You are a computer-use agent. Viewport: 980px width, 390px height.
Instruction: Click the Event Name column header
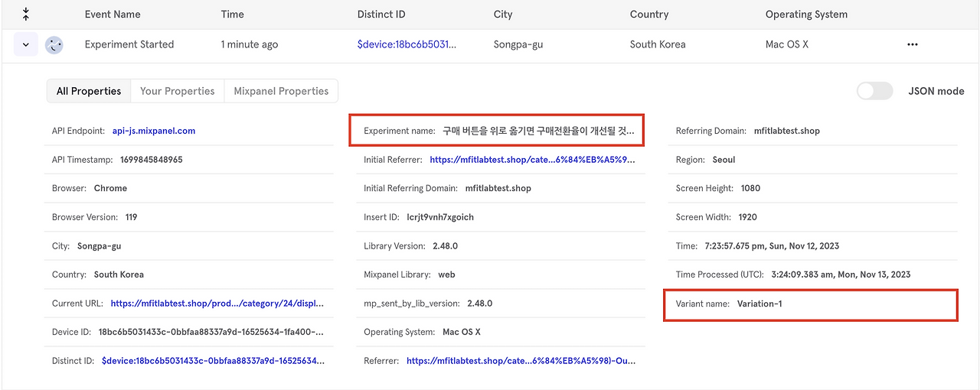click(x=113, y=15)
